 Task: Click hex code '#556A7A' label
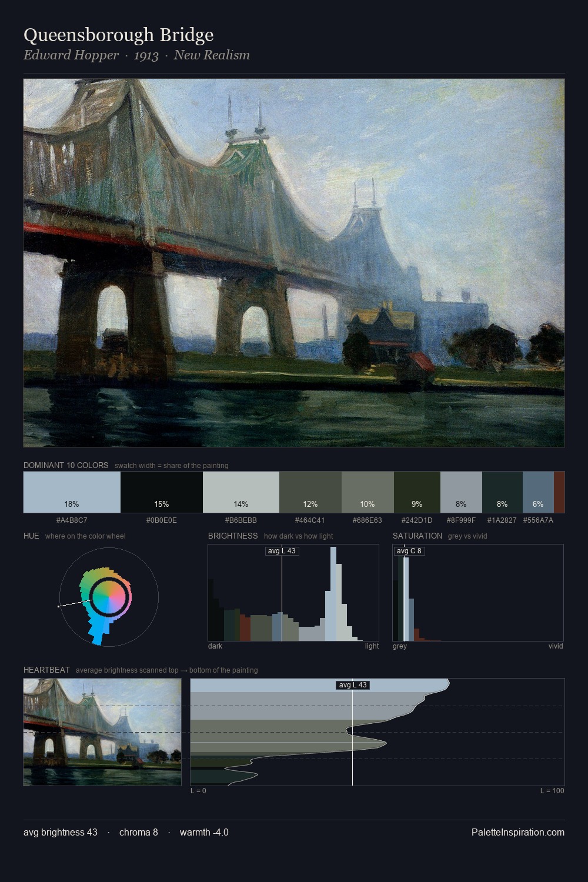[x=538, y=520]
